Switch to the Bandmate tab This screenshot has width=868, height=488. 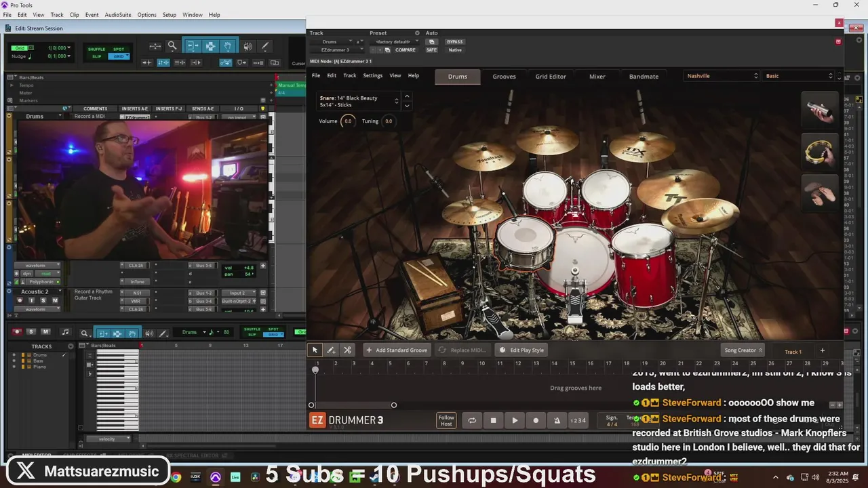(644, 77)
